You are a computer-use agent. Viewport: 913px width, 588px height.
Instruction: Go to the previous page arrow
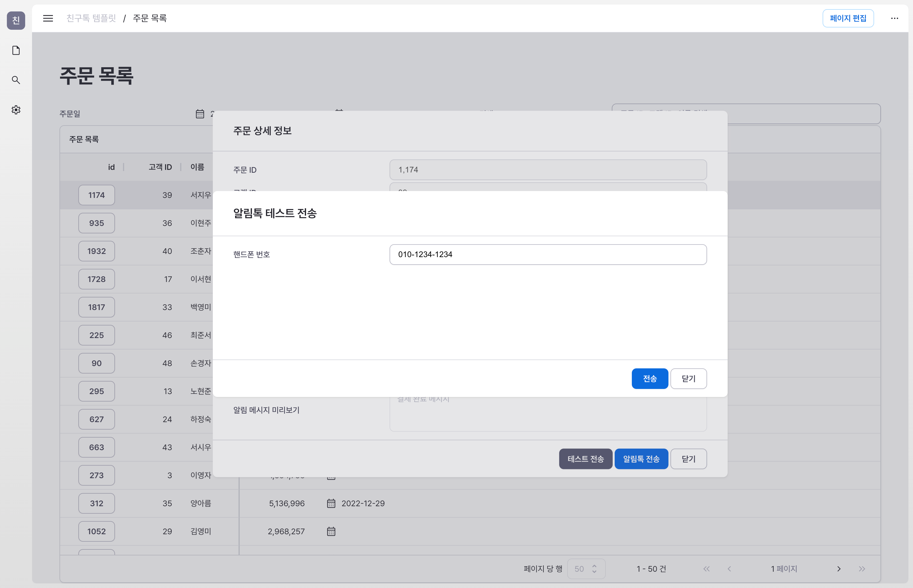(729, 569)
